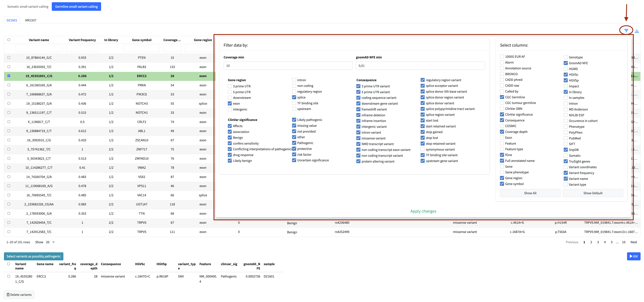
Task: Toggle the COSMIC column checkbox
Action: (x=502, y=126)
